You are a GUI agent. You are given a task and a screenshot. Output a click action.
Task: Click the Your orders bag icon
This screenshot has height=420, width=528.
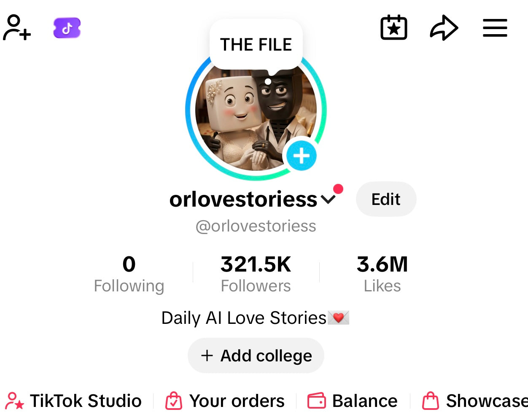174,401
